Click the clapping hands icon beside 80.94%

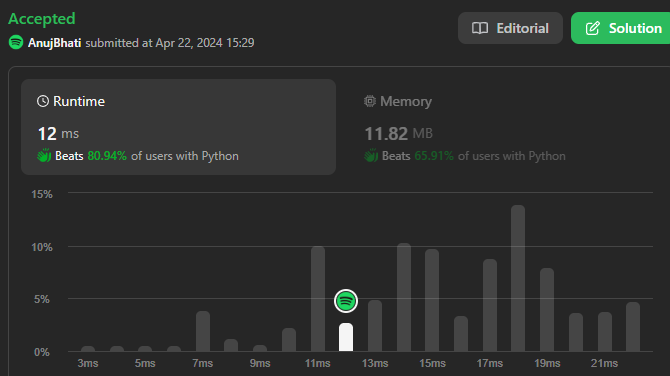click(x=44, y=156)
